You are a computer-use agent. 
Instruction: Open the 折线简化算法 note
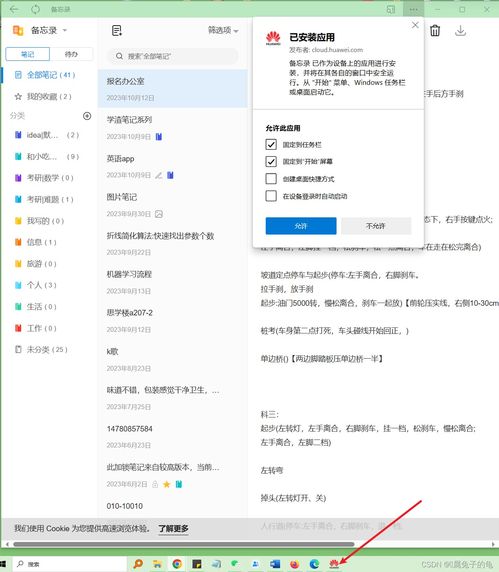coord(172,243)
